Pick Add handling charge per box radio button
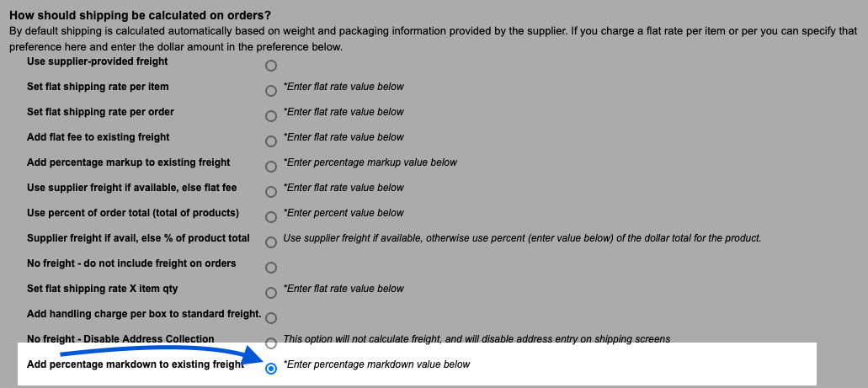Viewport: 868px width, 388px height. pos(271,318)
